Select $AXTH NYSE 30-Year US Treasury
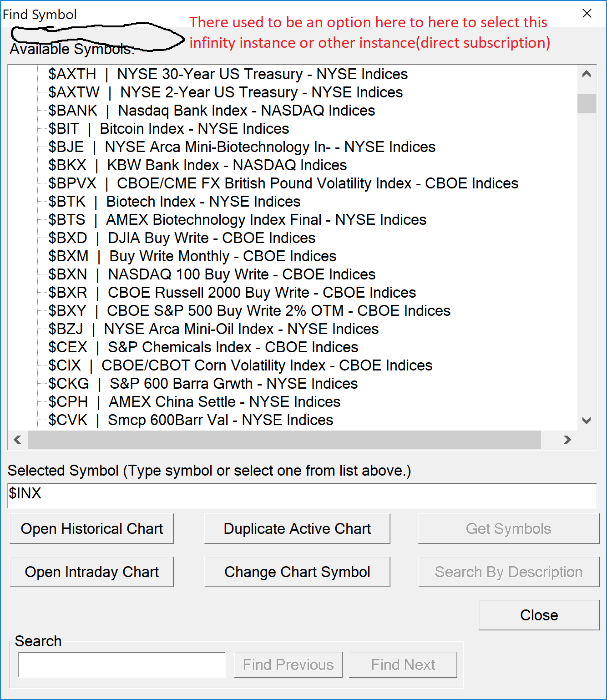Screen dimensions: 607x700 pyautogui.click(x=228, y=74)
